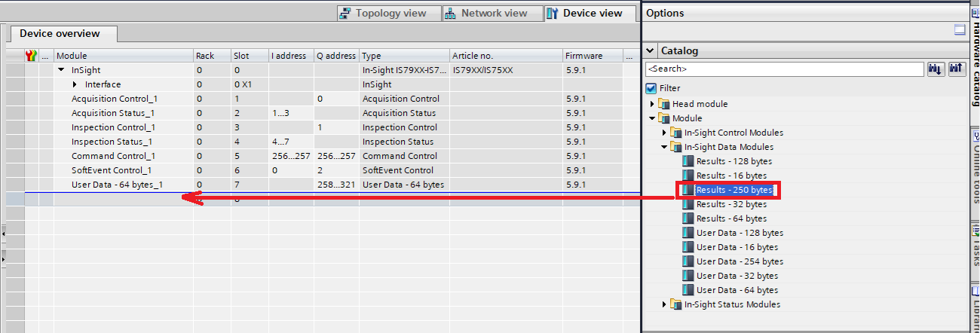The image size is (980, 333).
Task: Click the module icon of Results - 32 bytes
Action: pos(687,204)
